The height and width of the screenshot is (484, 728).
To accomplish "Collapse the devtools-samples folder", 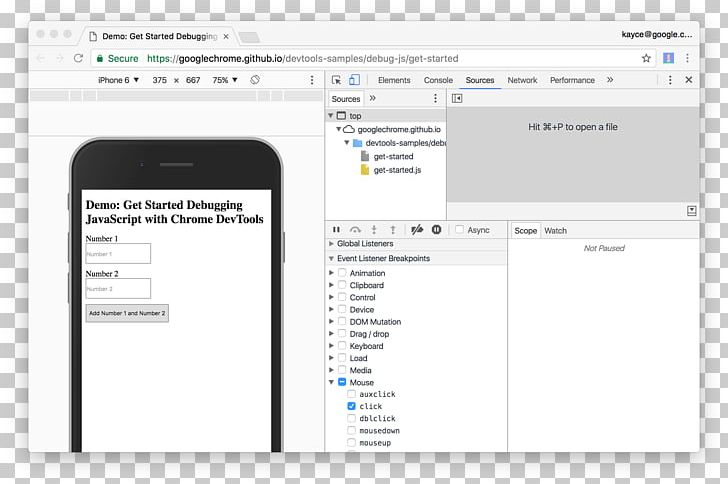I will [346, 143].
